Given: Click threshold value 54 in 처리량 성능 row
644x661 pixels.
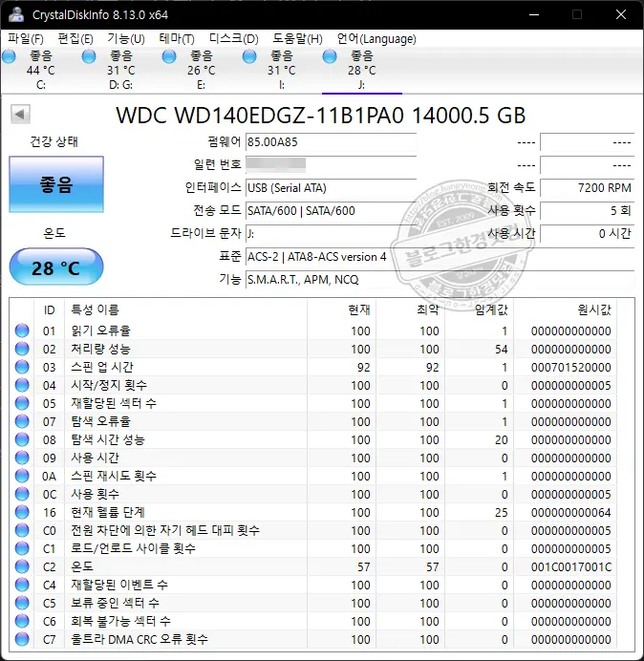Looking at the screenshot, I should 501,349.
